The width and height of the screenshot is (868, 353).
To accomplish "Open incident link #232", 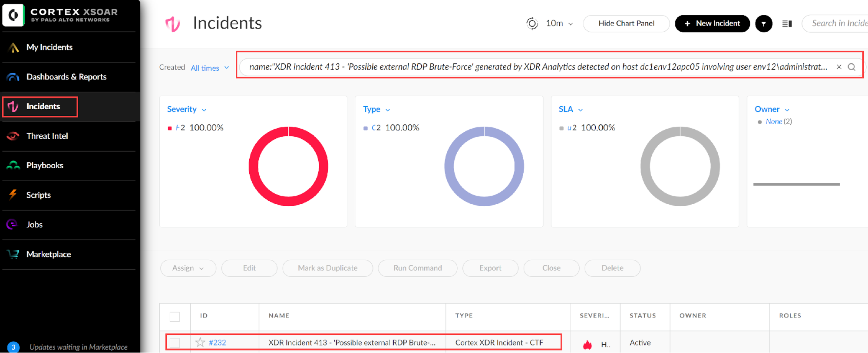I will (x=217, y=343).
